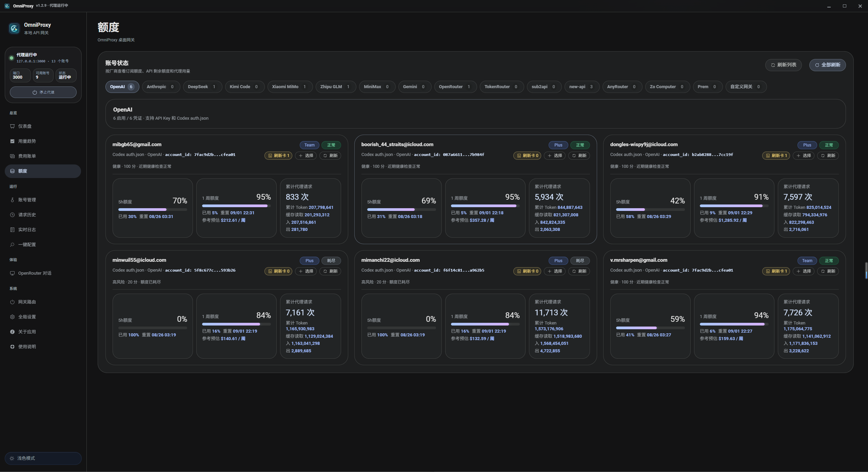Open 网关路由 power icon item
This screenshot has height=472, width=868.
[x=13, y=302]
